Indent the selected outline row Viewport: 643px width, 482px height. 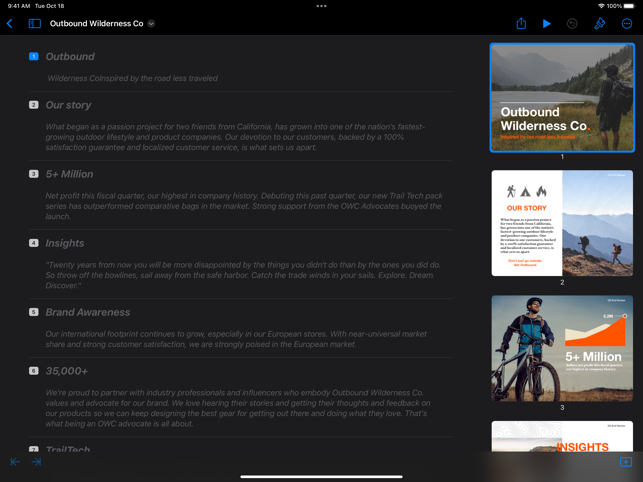(x=37, y=462)
